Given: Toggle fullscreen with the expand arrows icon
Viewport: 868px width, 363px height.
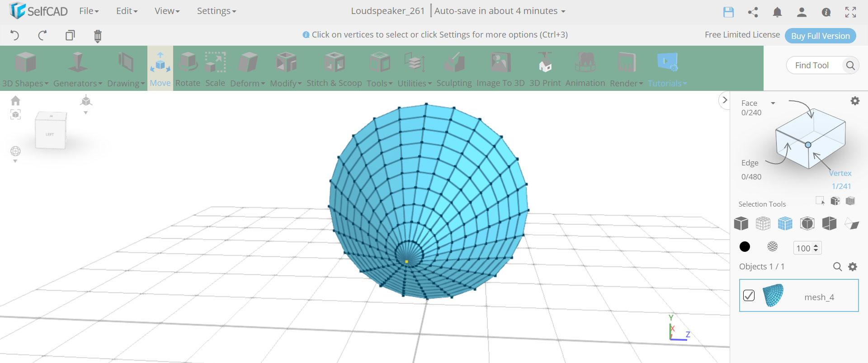Looking at the screenshot, I should [x=850, y=12].
